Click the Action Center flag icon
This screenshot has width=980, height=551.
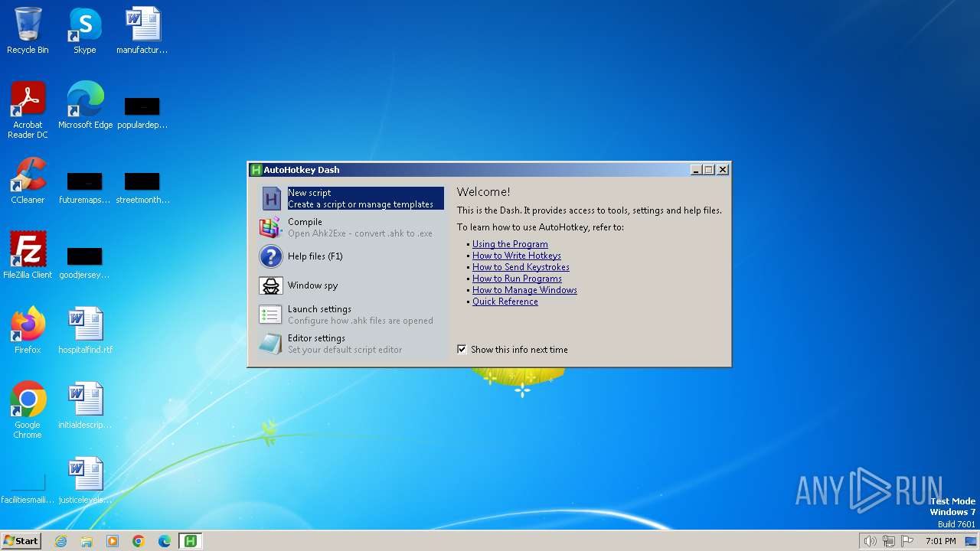(x=907, y=541)
